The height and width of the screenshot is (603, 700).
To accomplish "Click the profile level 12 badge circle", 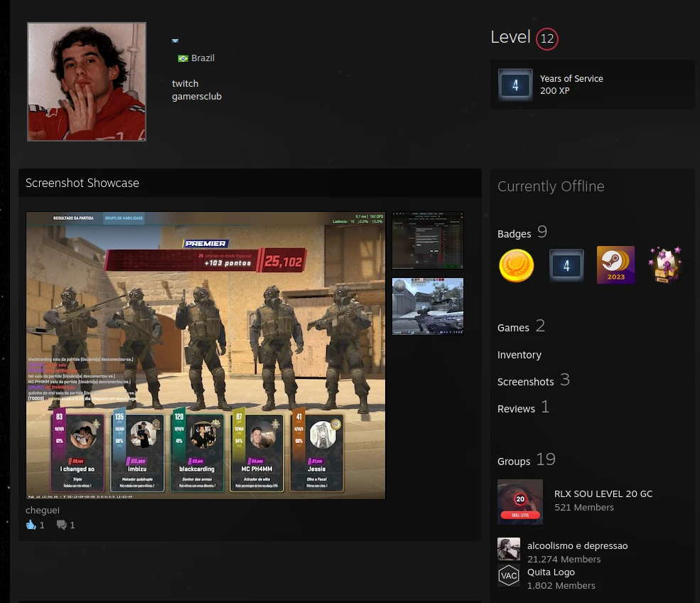I will [546, 39].
